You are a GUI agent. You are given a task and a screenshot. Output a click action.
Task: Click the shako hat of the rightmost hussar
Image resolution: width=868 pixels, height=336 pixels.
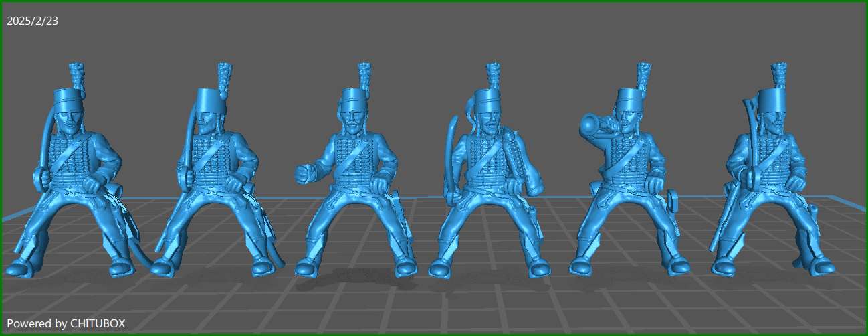click(774, 102)
